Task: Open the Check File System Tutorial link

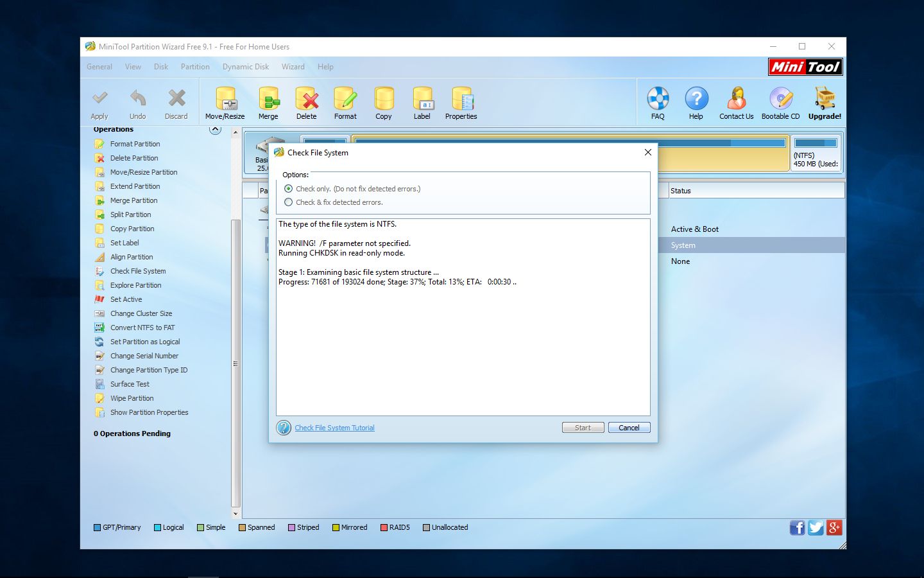Action: [335, 428]
